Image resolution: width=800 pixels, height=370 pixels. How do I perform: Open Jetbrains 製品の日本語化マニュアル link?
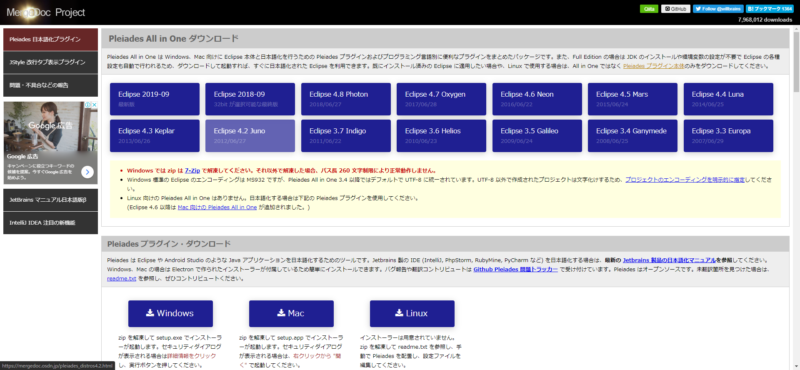point(669,260)
